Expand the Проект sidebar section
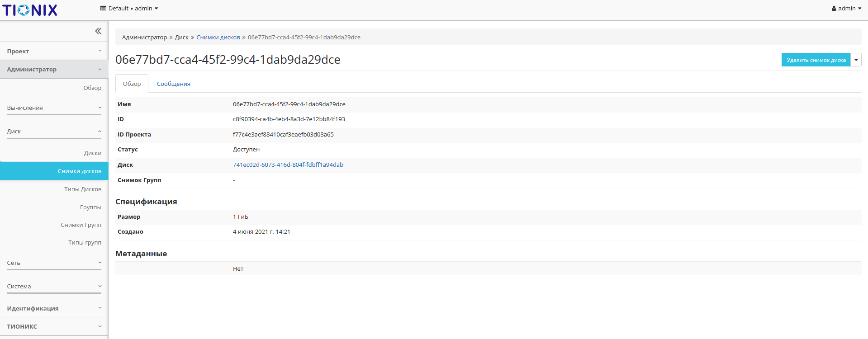The width and height of the screenshot is (868, 339). point(54,51)
